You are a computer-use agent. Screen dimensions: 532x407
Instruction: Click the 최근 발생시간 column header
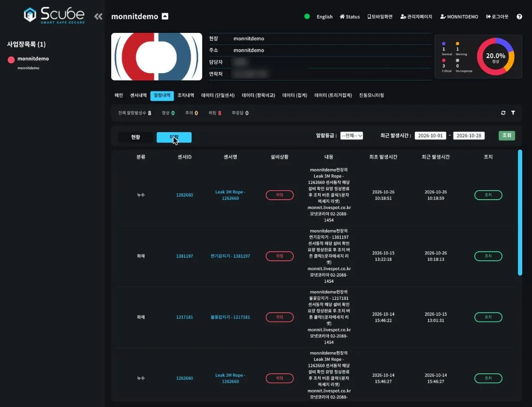436,157
